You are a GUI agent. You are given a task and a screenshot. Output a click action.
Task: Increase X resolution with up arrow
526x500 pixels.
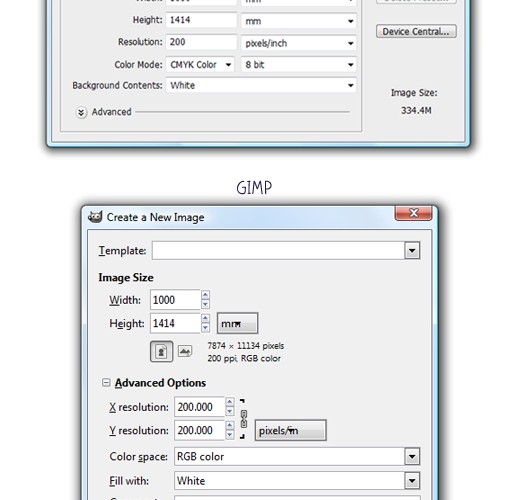[229, 402]
